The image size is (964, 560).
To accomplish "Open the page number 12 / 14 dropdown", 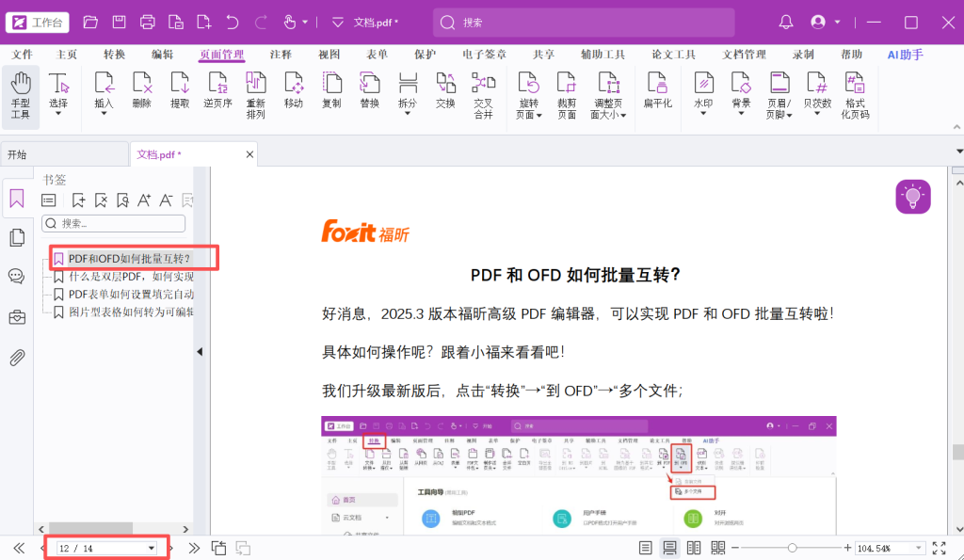I will 151,549.
